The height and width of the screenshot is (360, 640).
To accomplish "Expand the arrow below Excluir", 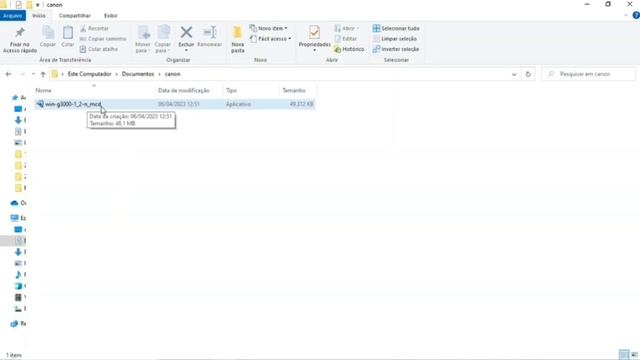I will (186, 50).
